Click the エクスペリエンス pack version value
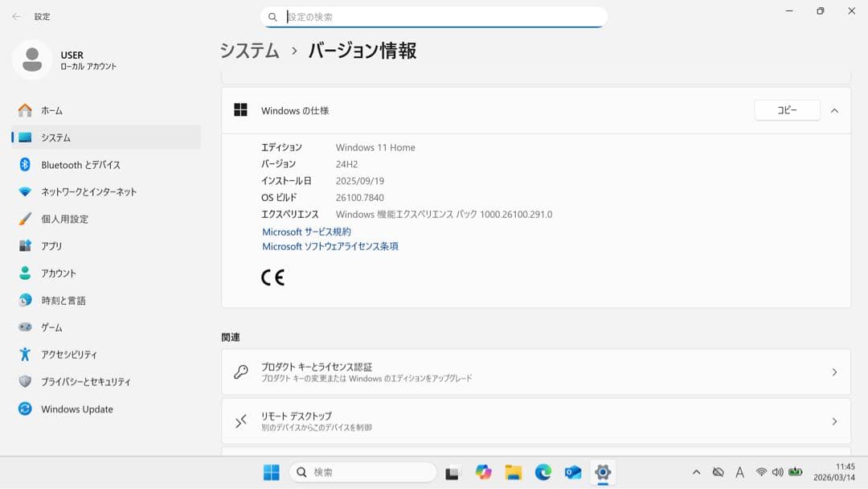Screen dimensions: 868x489 pos(444,214)
